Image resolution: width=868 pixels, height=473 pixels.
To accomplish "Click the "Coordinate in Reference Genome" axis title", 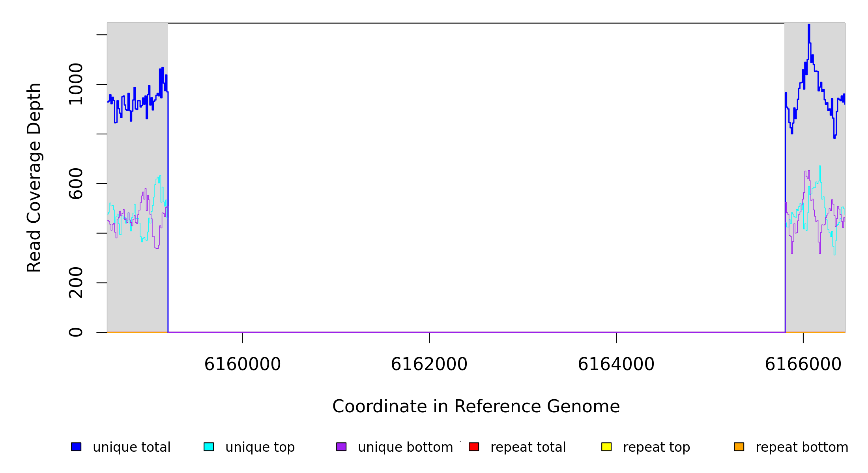I will 476,406.
